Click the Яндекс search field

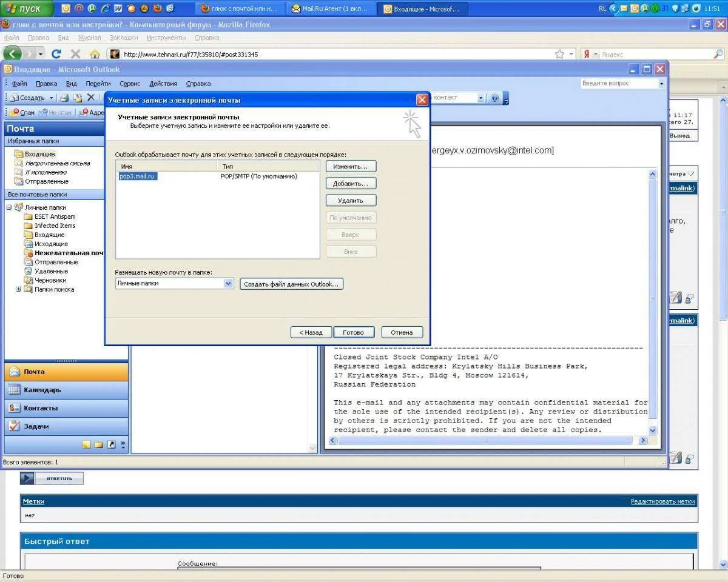click(655, 54)
